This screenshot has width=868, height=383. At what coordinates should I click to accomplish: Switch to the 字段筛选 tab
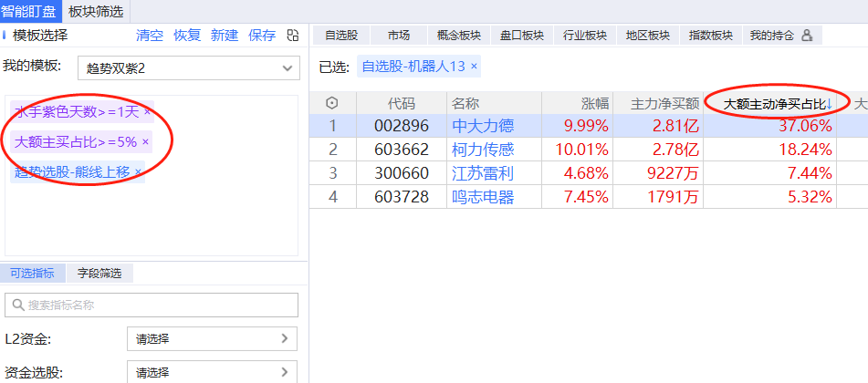pos(99,273)
